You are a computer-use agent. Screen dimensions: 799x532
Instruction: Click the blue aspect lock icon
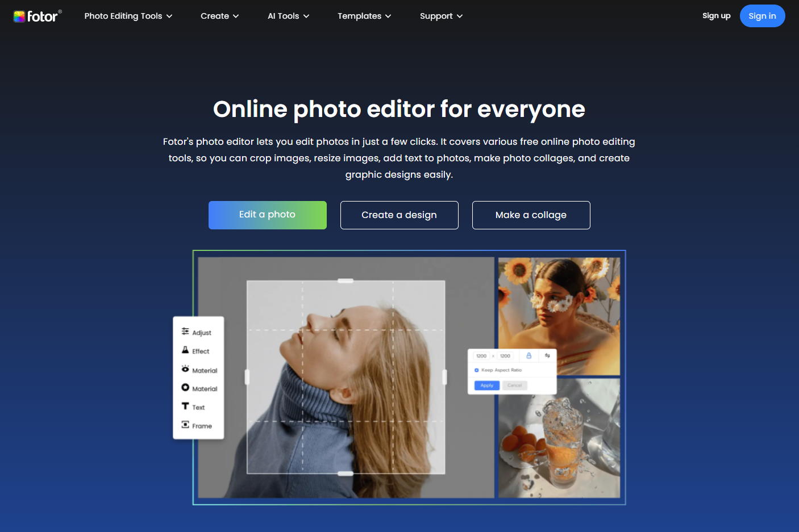[x=528, y=355]
